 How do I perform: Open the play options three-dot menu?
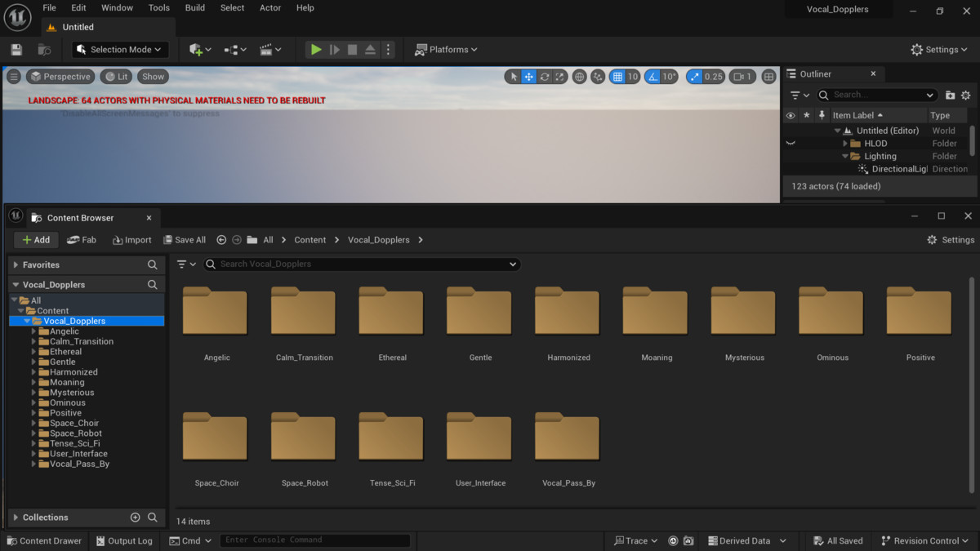388,50
